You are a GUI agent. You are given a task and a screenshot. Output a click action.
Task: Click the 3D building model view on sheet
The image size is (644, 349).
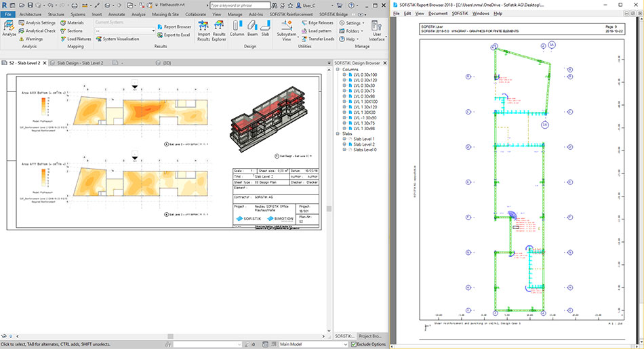tap(269, 119)
